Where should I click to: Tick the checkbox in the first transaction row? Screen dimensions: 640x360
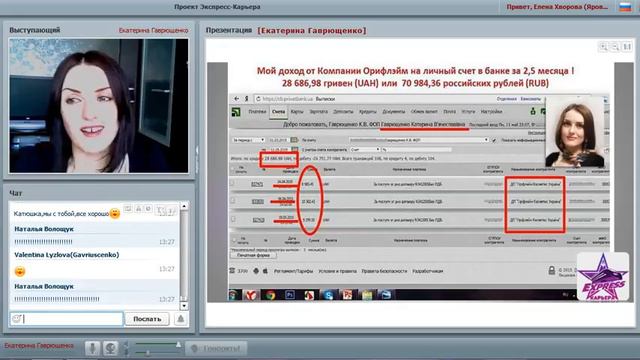click(x=233, y=184)
